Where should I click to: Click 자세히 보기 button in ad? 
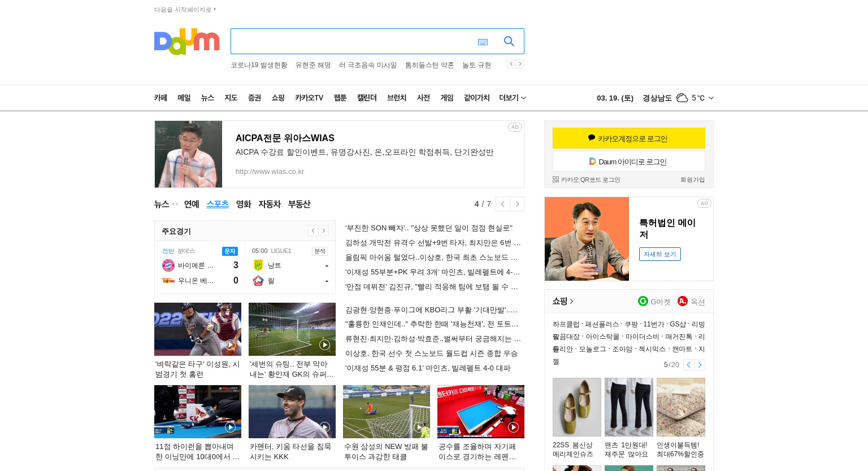tap(660, 254)
